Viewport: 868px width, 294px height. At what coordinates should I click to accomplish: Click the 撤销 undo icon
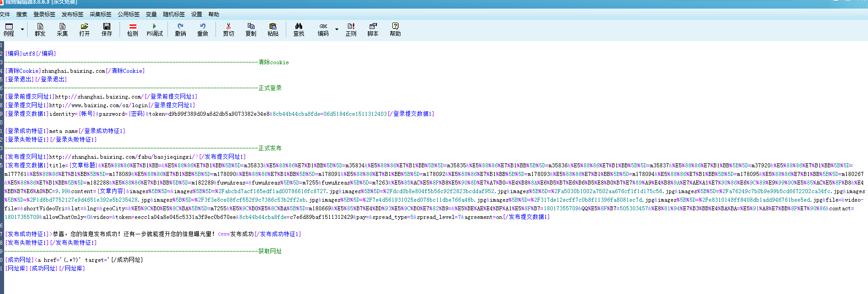pos(180,29)
